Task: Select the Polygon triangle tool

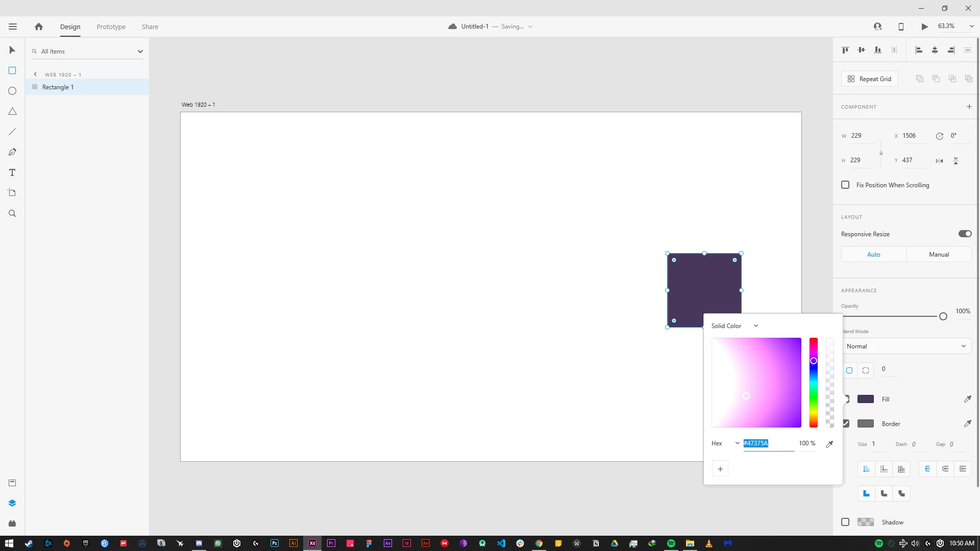Action: (12, 111)
